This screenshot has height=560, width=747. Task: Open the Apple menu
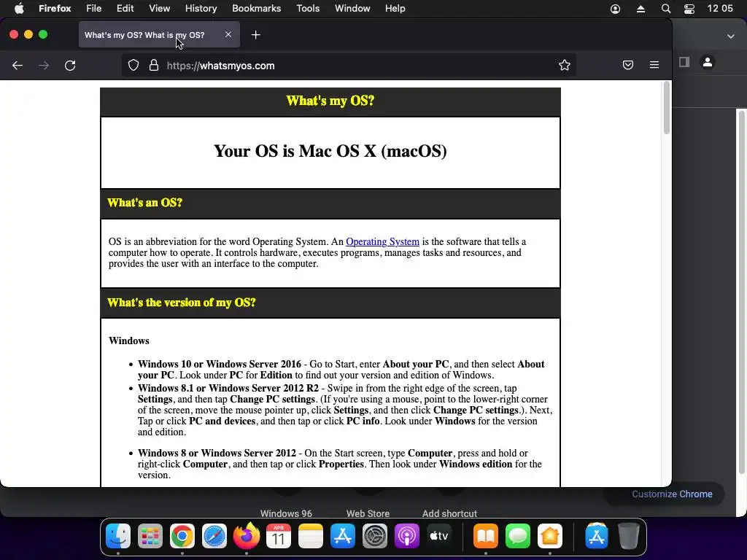19,9
